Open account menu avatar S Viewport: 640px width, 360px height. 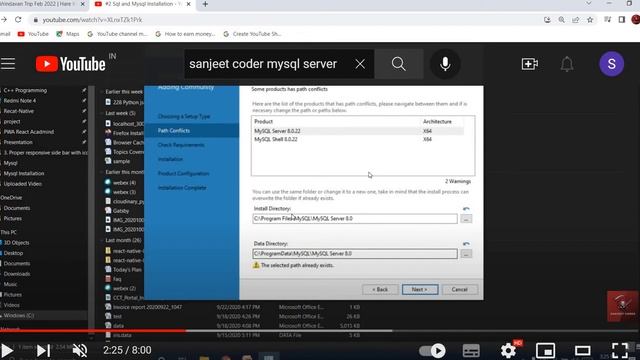[611, 64]
